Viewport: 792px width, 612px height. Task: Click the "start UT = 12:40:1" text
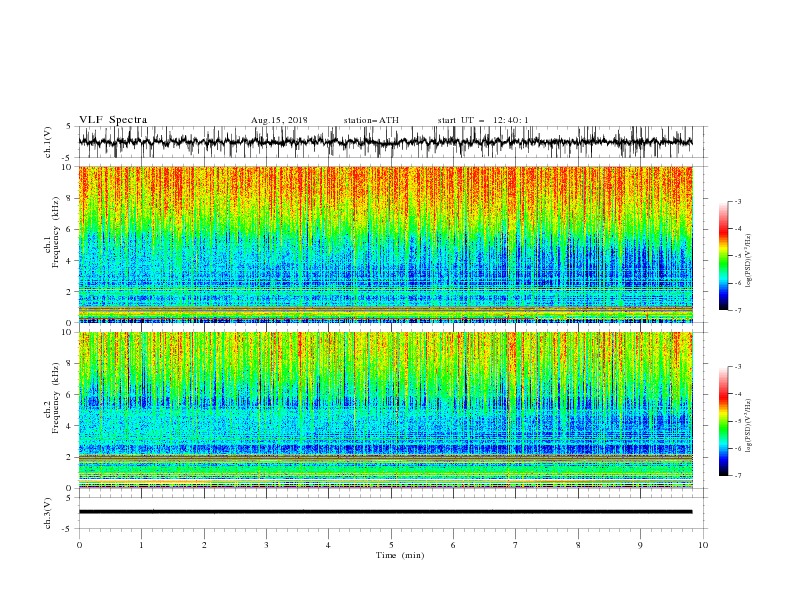coord(483,120)
